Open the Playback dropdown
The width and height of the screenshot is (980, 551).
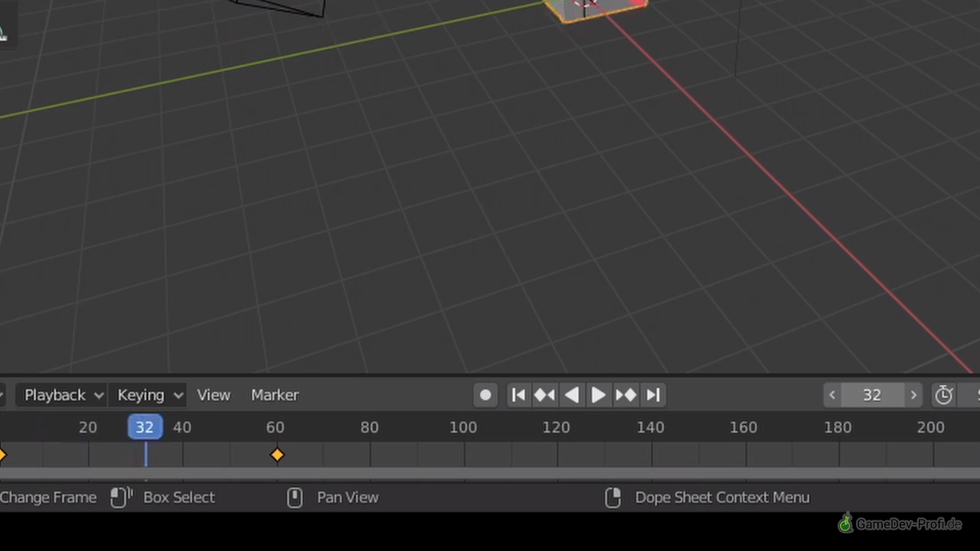pos(63,395)
